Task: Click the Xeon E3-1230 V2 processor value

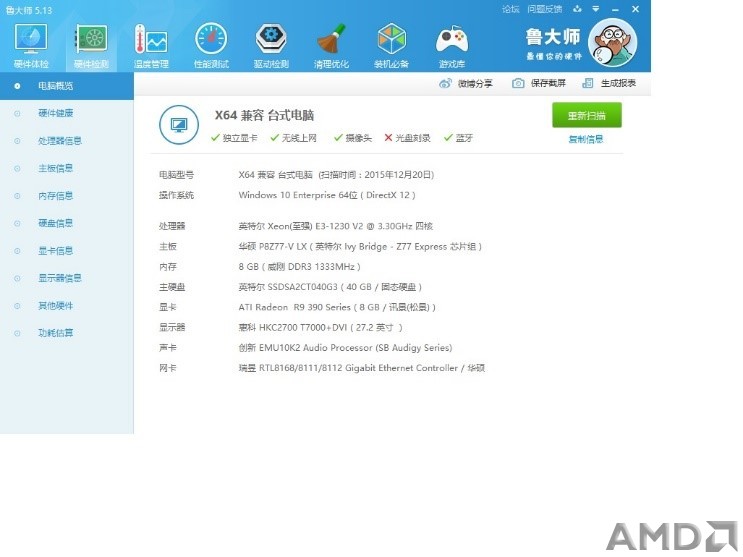Action: [x=335, y=226]
